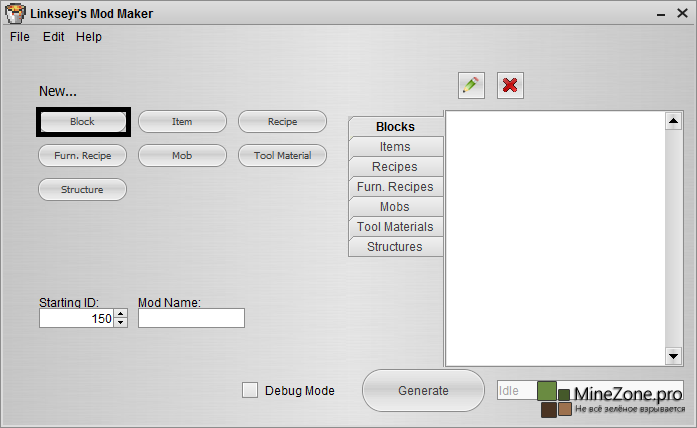This screenshot has width=697, height=428.
Task: Open the Mobs tab
Action: [395, 207]
